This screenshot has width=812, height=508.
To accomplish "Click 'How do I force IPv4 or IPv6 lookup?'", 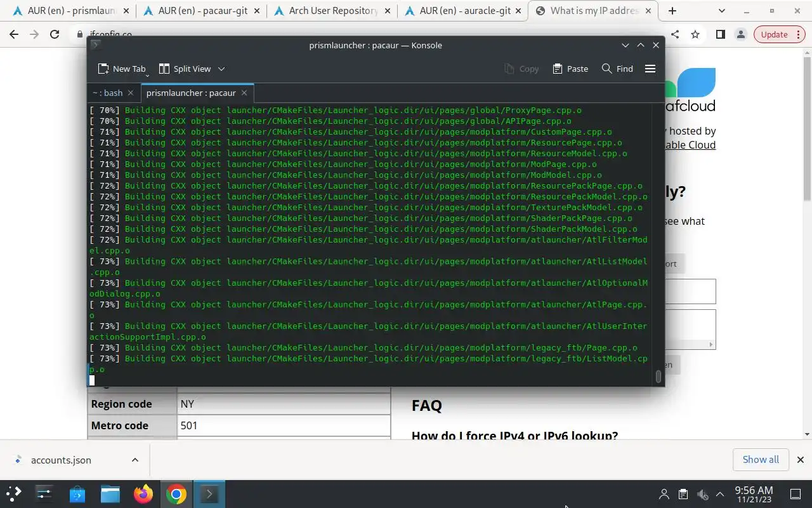I will 514,435.
